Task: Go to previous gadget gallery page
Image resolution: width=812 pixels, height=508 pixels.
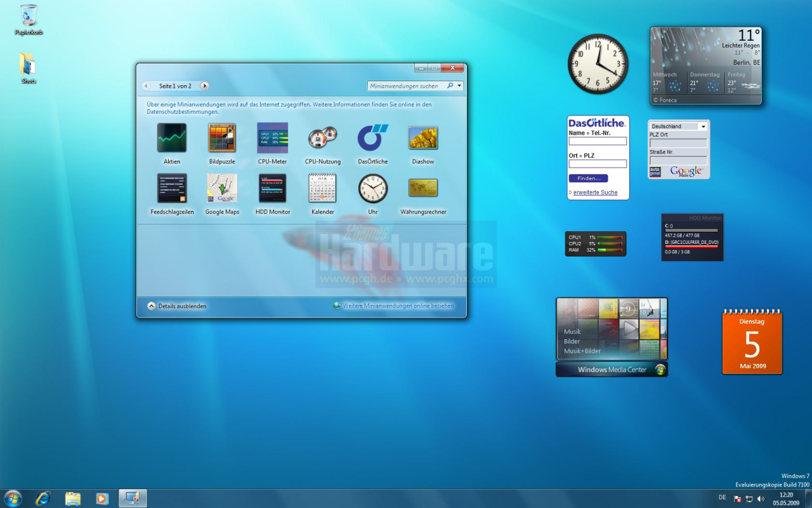Action: (x=147, y=86)
